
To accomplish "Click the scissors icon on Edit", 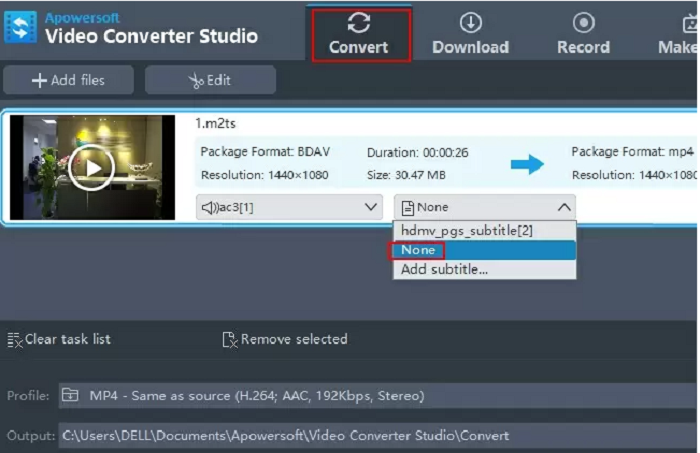I will click(196, 81).
